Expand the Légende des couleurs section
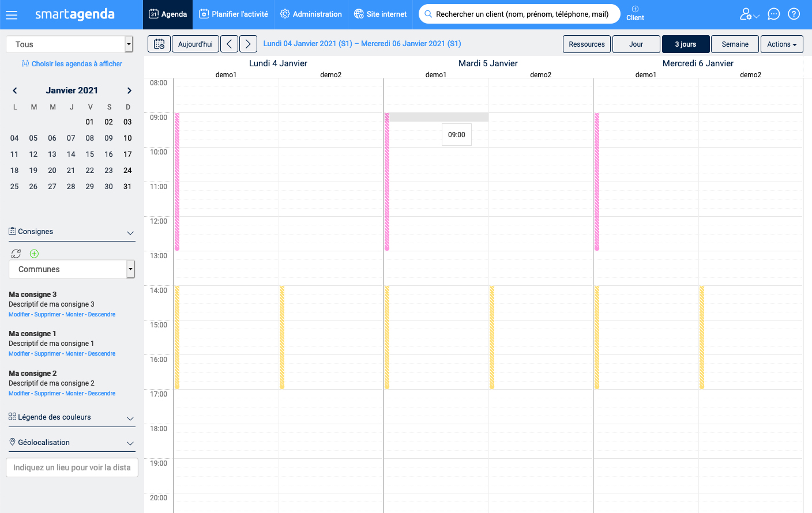Viewport: 812px width, 513px height. tap(72, 417)
